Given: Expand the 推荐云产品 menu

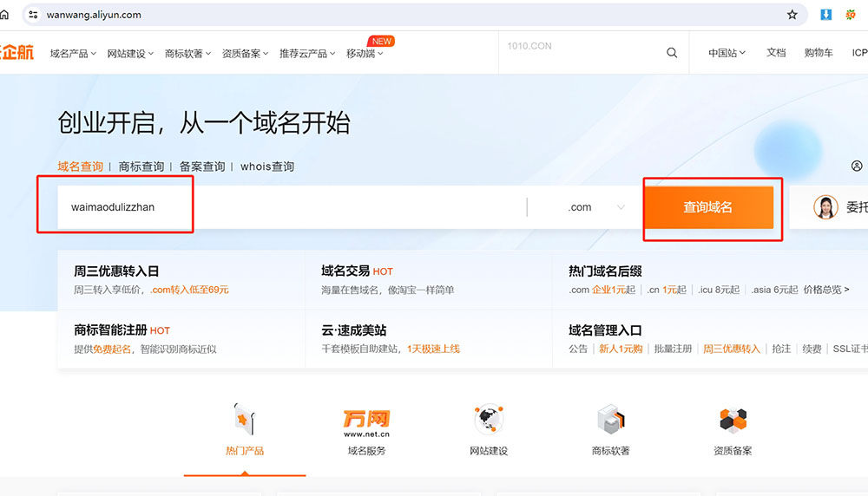Looking at the screenshot, I should [307, 54].
